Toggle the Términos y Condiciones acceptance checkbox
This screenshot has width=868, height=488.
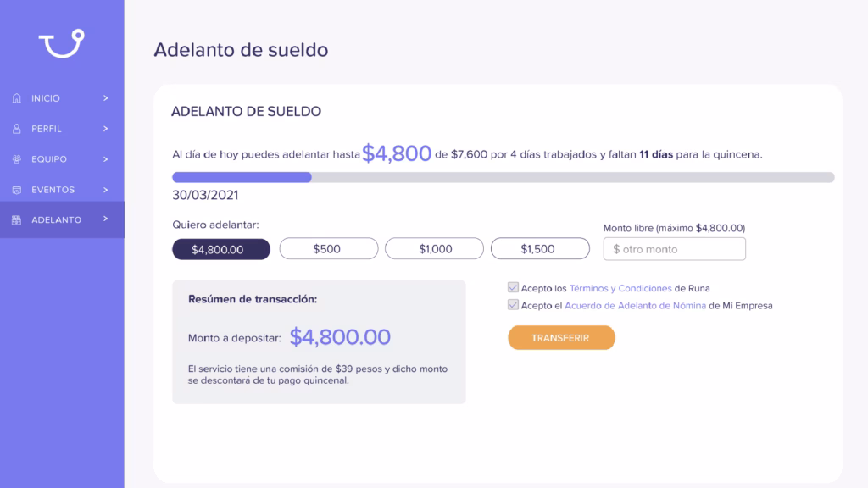point(513,288)
